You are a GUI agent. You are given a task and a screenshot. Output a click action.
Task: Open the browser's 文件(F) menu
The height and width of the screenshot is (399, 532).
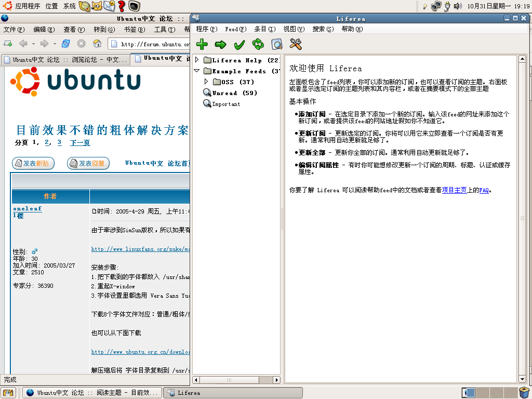click(14, 30)
